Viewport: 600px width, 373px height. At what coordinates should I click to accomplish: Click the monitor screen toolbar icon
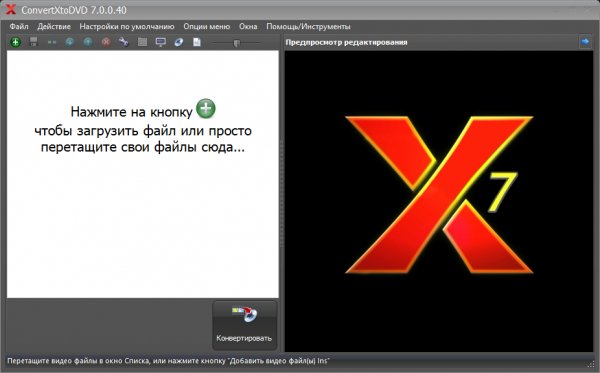161,42
